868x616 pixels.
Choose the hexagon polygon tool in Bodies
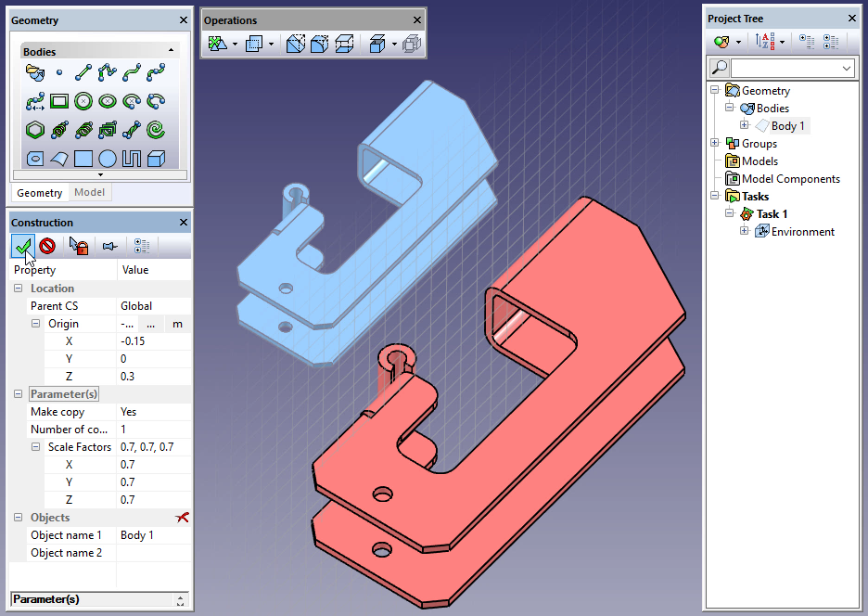[35, 129]
